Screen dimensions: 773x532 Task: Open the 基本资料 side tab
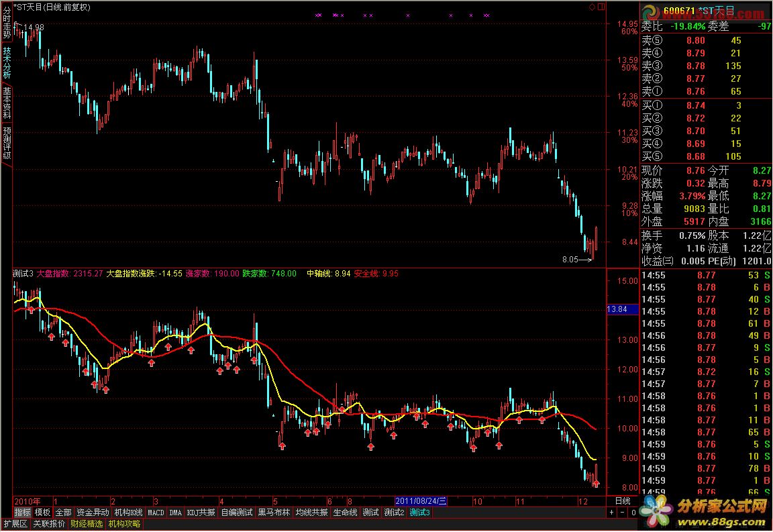click(7, 103)
